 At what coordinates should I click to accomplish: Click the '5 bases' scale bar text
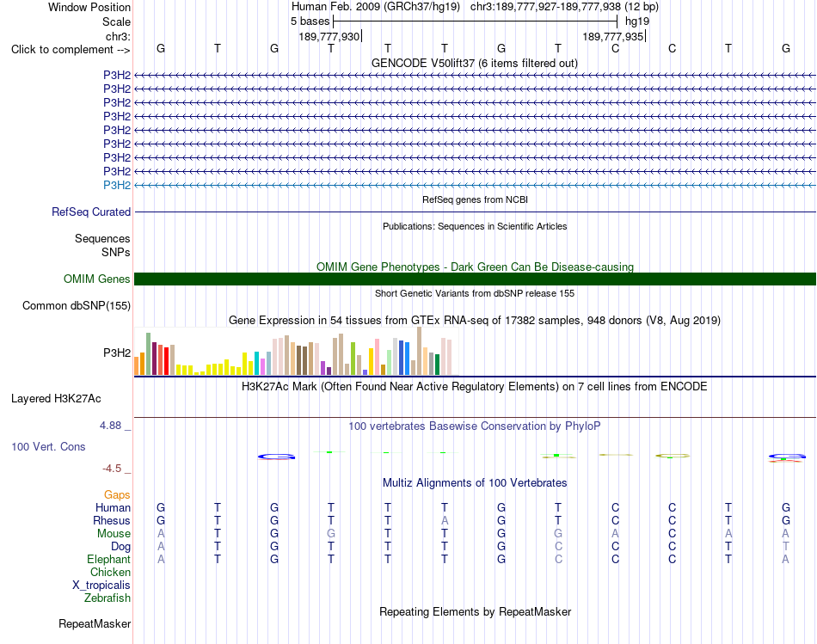[x=310, y=21]
